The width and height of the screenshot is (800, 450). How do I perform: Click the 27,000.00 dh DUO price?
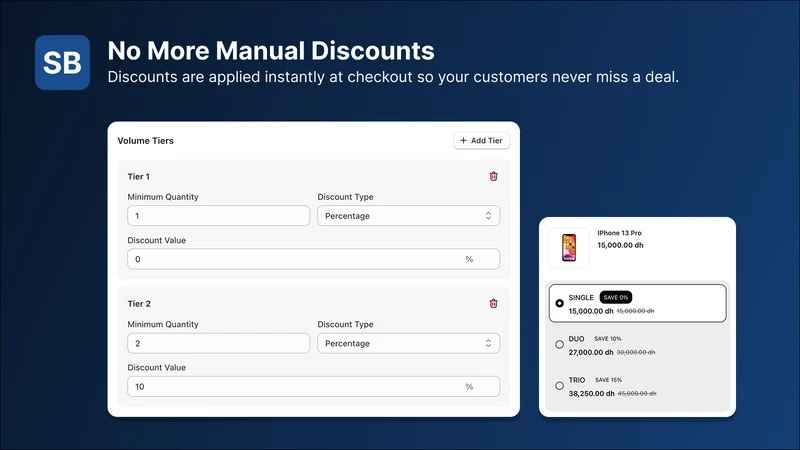(x=591, y=353)
